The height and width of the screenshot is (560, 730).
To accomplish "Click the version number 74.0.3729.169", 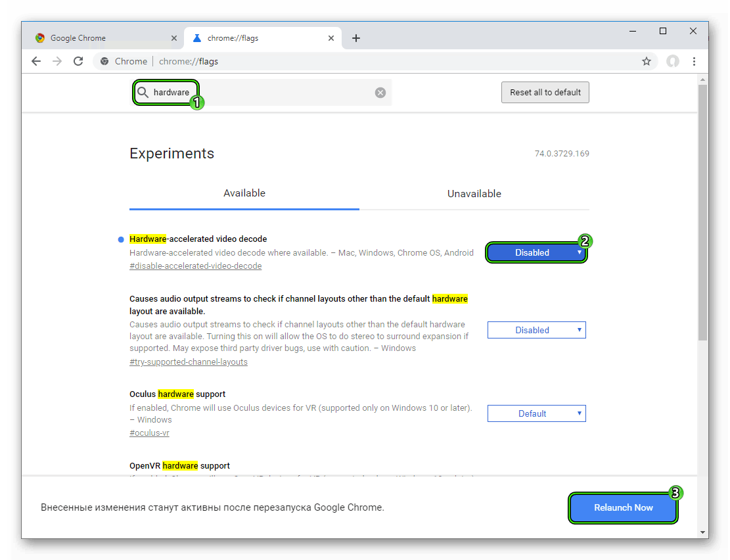I will pyautogui.click(x=562, y=154).
